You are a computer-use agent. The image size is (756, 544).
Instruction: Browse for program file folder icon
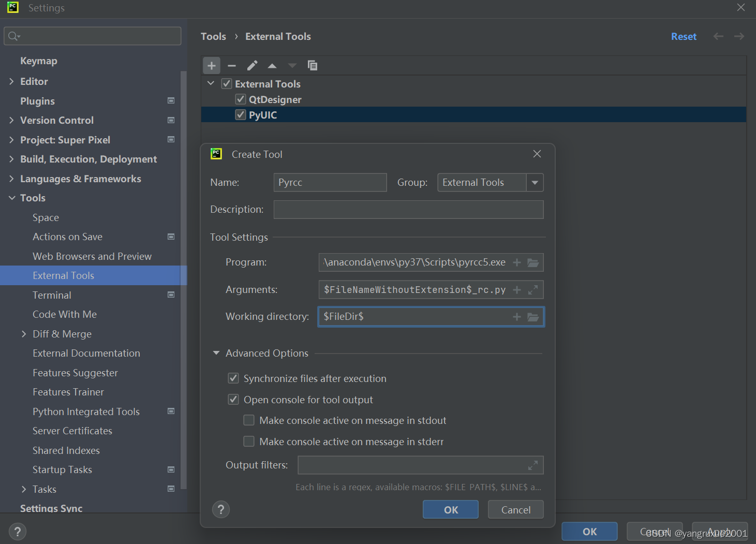click(533, 262)
